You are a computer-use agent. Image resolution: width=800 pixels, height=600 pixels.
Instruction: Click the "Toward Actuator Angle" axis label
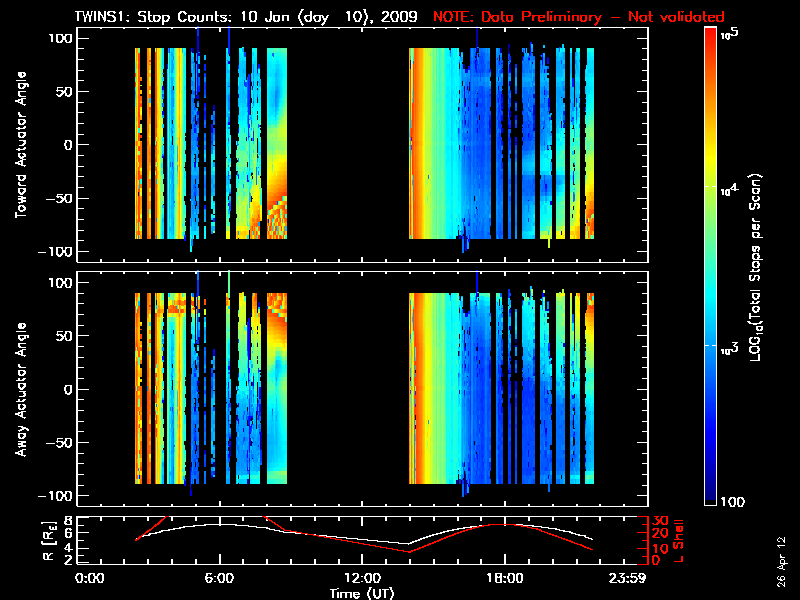19,145
